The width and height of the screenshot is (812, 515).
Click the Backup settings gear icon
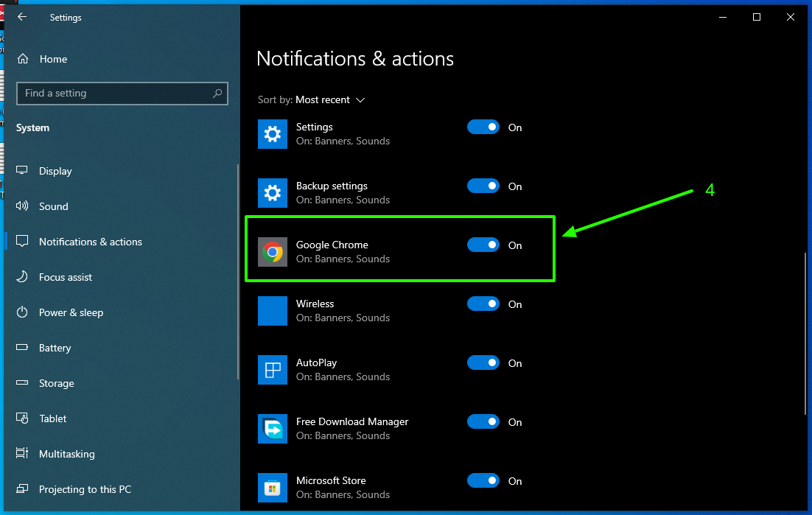[x=273, y=193]
